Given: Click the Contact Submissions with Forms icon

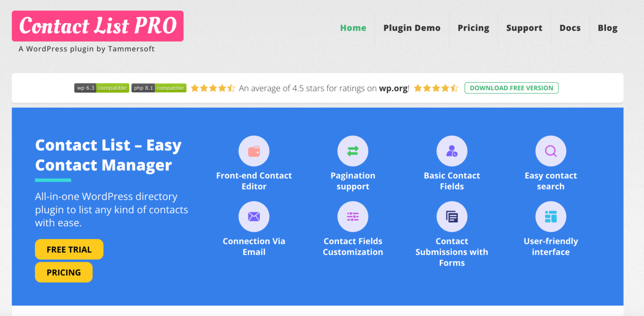Looking at the screenshot, I should coord(452,217).
